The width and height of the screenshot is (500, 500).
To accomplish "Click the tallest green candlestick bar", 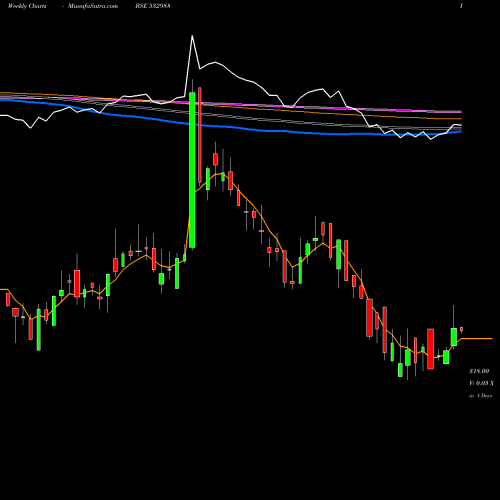I will tap(192, 170).
